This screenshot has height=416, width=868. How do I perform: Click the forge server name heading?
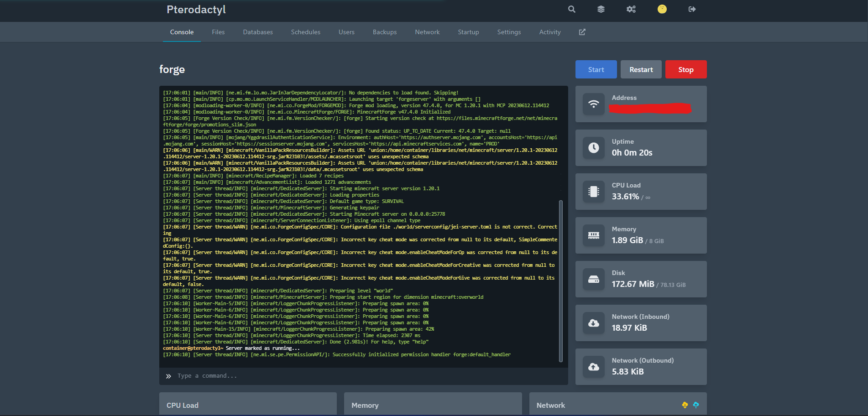(172, 69)
